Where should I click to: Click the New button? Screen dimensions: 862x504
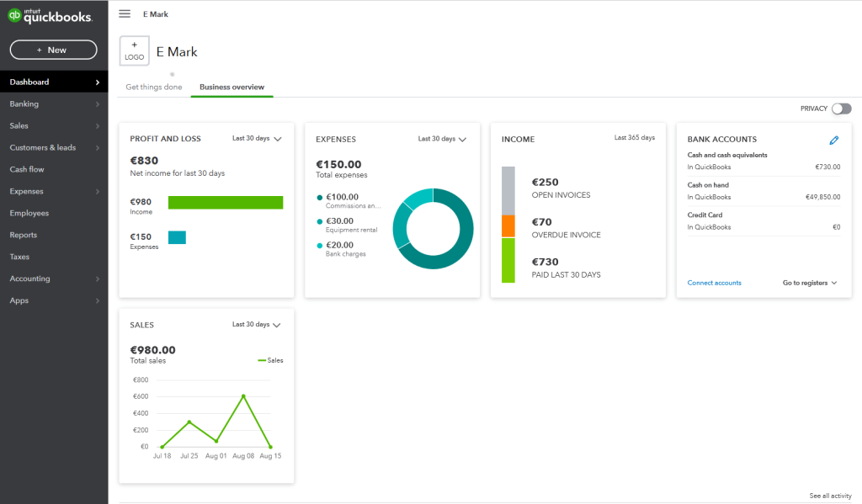click(x=51, y=50)
